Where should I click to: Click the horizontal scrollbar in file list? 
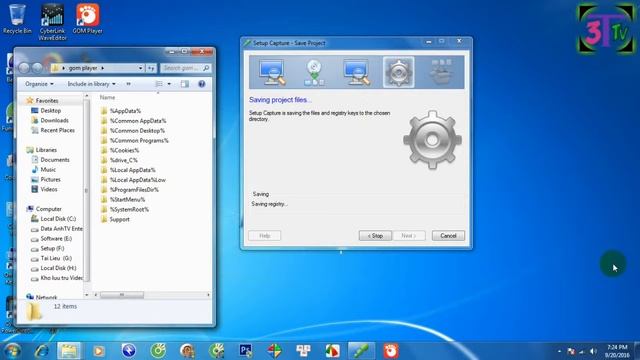coord(122,295)
